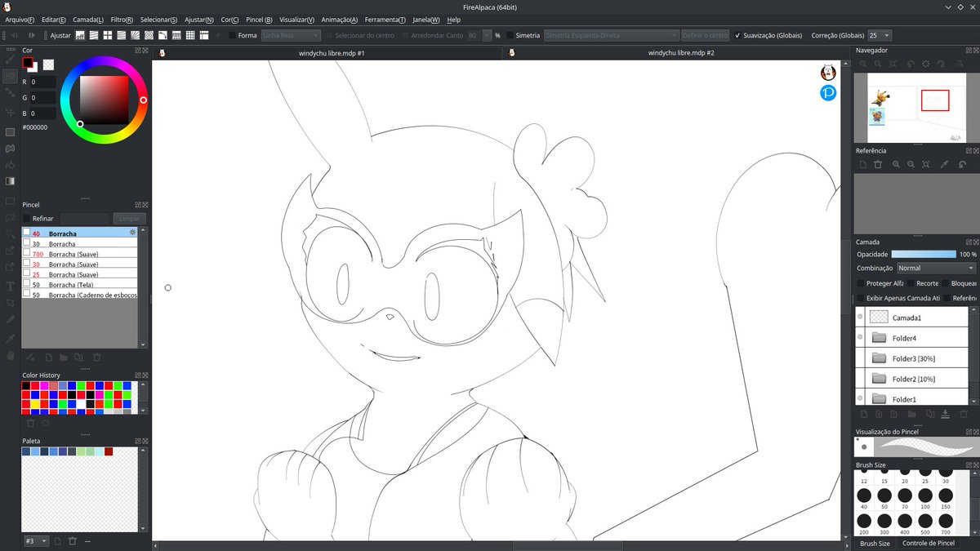
Task: Select the concentric circle snap icon
Action: coord(149,35)
